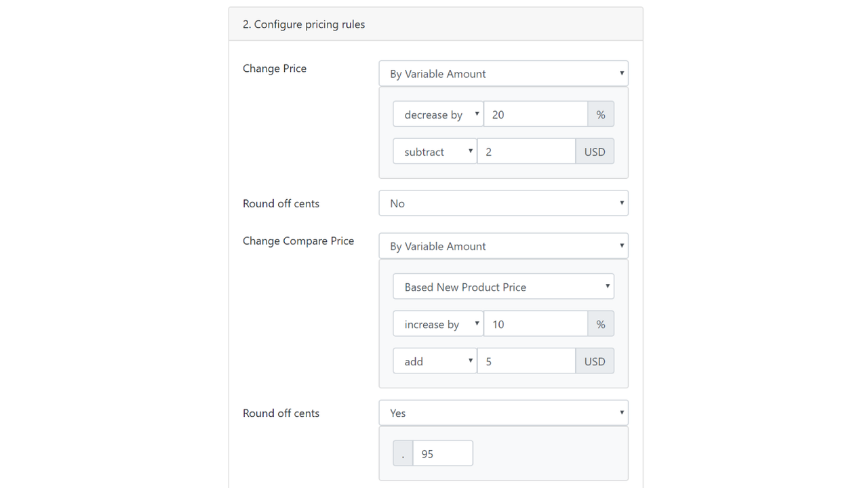This screenshot has height=488, width=868.
Task: Expand the 'increase by' operation dropdown
Action: (437, 323)
